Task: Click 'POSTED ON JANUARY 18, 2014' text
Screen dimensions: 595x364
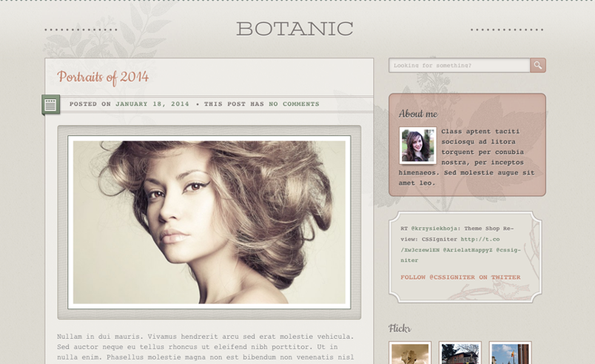Action: point(129,104)
